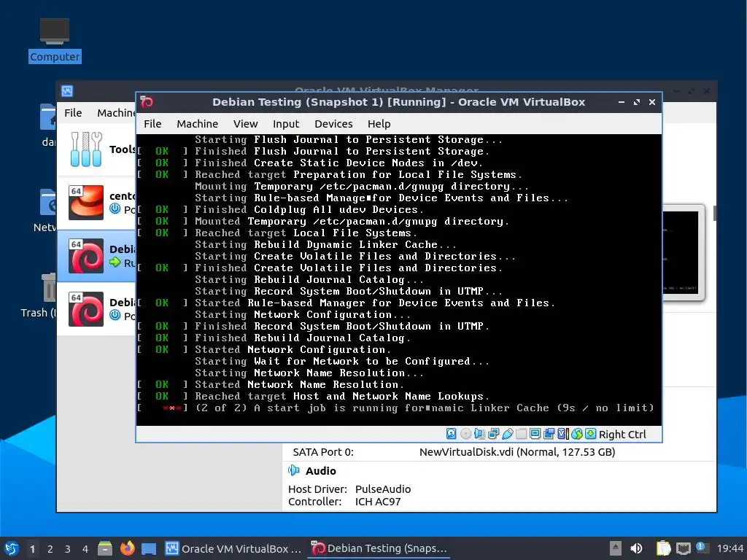Viewport: 747px width, 560px height.
Task: Click the keyboard capture arrow indicator
Action: pyautogui.click(x=590, y=434)
